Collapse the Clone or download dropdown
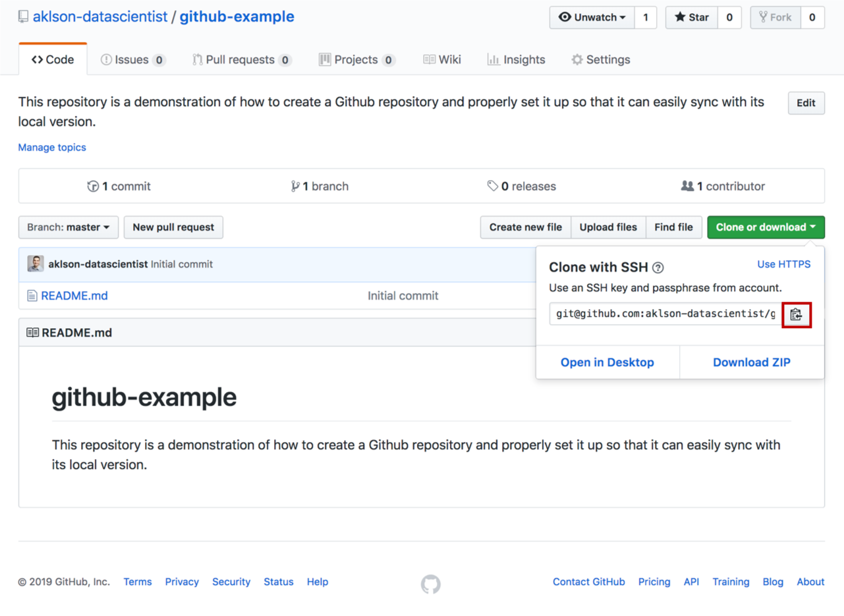Viewport: 844px width, 616px height. coord(765,227)
